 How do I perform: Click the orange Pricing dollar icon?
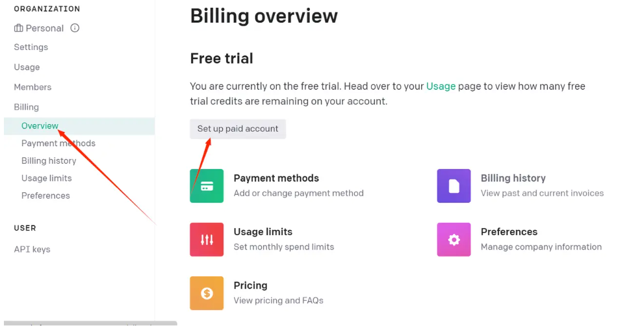coord(207,293)
